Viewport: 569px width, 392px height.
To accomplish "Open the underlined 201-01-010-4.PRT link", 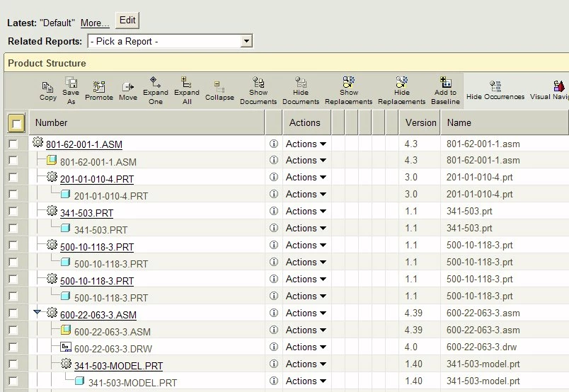I will coord(97,179).
